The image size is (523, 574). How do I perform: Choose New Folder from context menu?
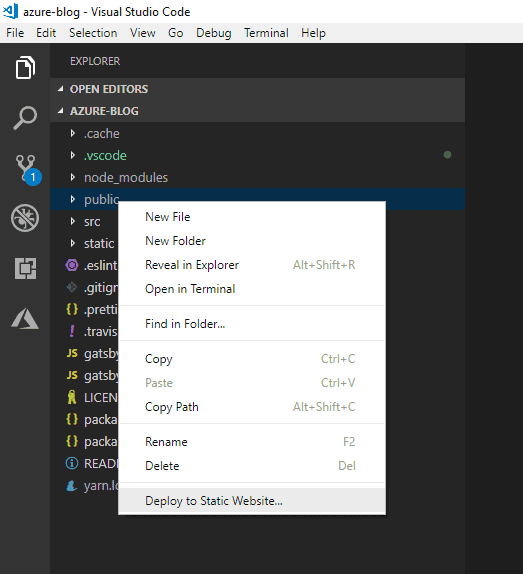(x=252, y=241)
